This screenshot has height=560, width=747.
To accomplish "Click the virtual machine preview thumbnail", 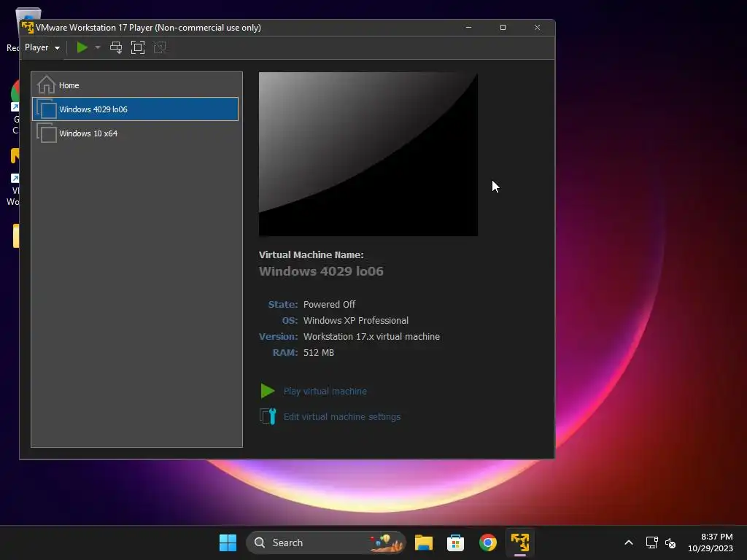I will tap(368, 154).
